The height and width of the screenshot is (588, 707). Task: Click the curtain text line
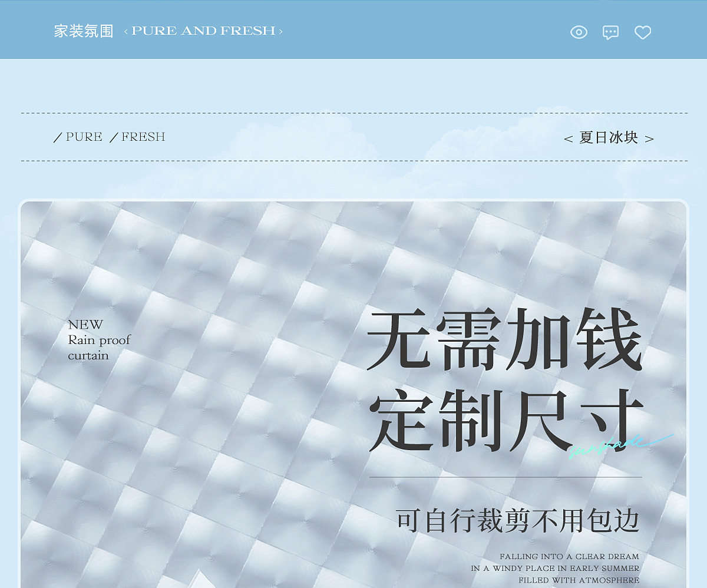coord(88,355)
